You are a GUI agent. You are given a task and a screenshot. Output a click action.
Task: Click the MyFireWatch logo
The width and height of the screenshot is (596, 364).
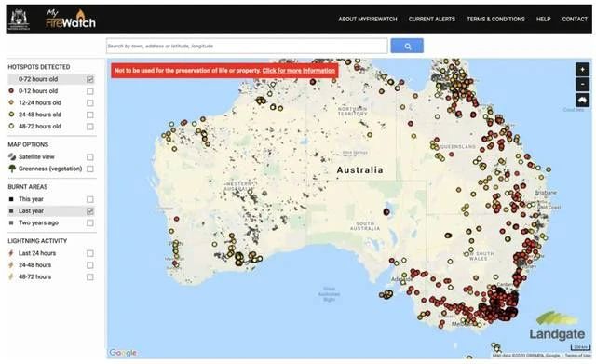(71, 19)
